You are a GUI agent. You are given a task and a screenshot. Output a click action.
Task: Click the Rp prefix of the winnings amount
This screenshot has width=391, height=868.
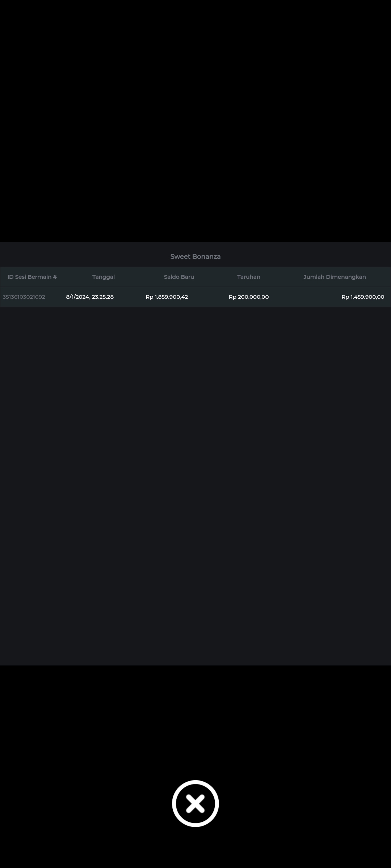click(345, 297)
